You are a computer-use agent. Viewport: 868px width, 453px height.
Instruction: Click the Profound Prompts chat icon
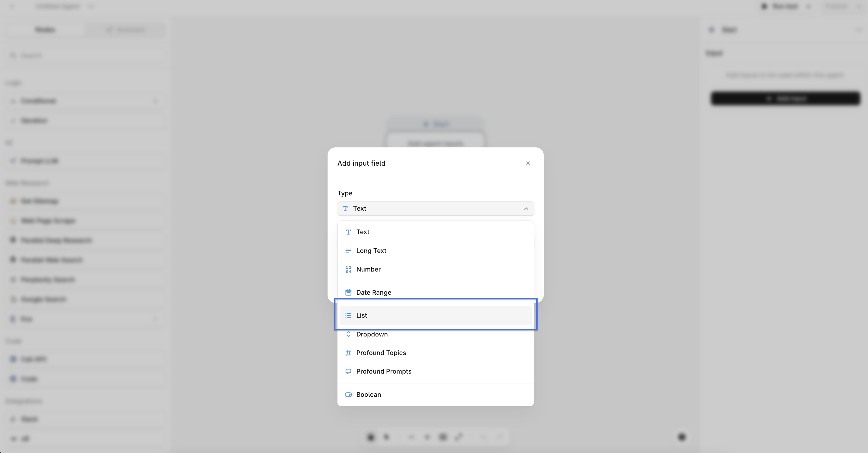pos(348,371)
